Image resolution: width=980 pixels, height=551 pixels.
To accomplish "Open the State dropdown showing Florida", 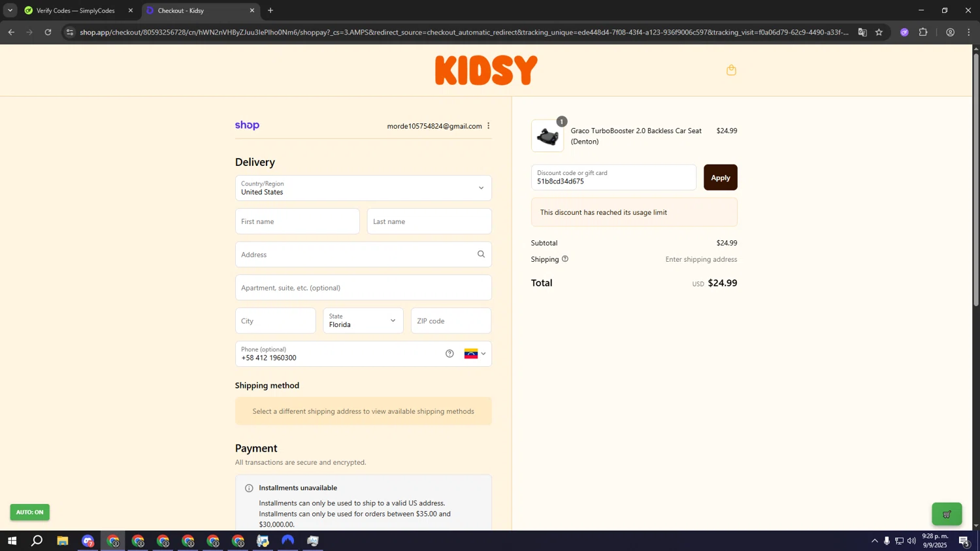I will (363, 321).
